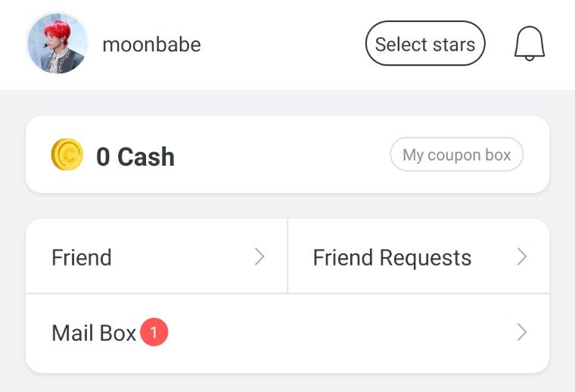
Task: Tap the 0 Cash balance text
Action: [135, 157]
